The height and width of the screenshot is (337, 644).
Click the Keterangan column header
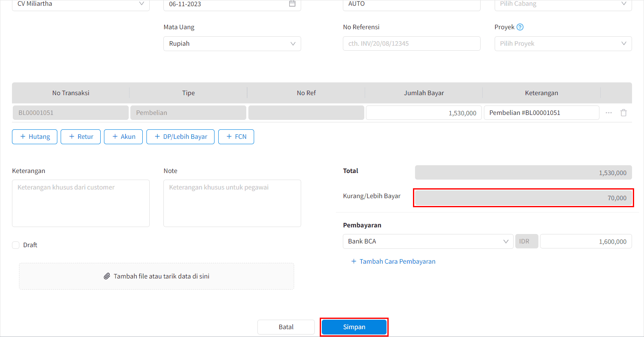coord(541,93)
